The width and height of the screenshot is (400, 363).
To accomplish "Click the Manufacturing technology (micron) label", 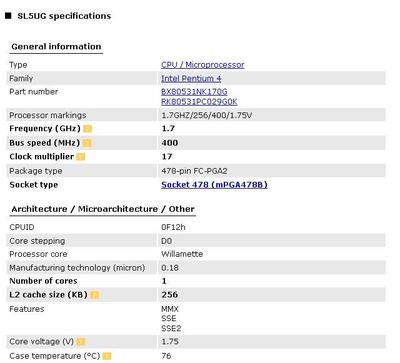I will (77, 268).
